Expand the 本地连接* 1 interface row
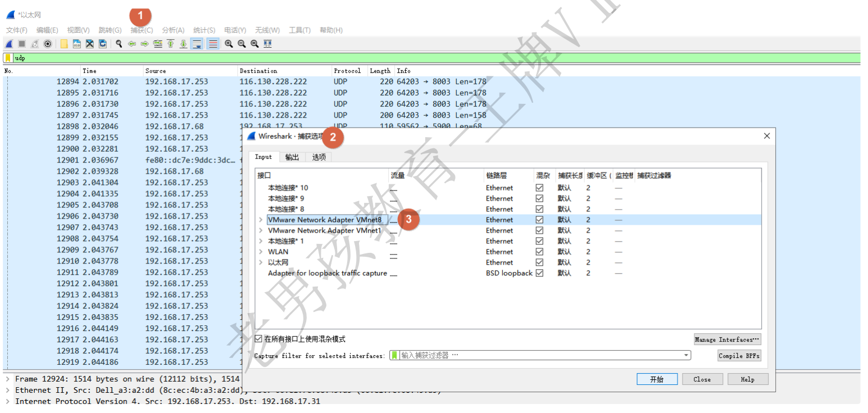 point(261,241)
